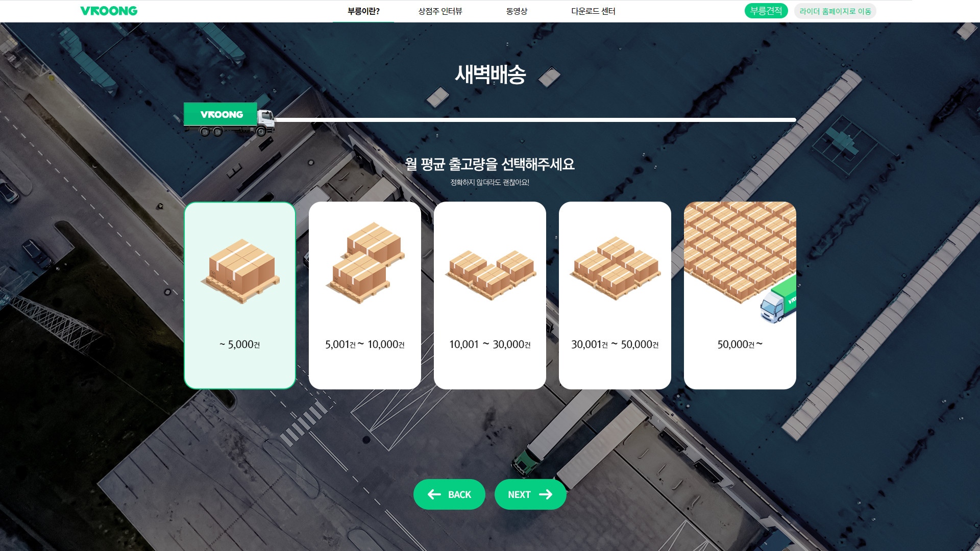Click the white progress bar track

pos(535,120)
